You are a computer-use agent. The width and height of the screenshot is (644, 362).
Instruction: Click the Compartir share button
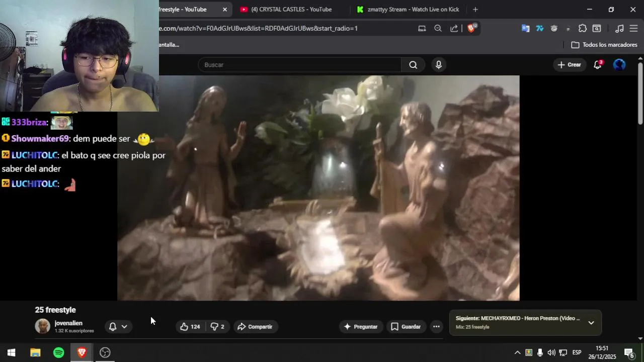click(255, 327)
